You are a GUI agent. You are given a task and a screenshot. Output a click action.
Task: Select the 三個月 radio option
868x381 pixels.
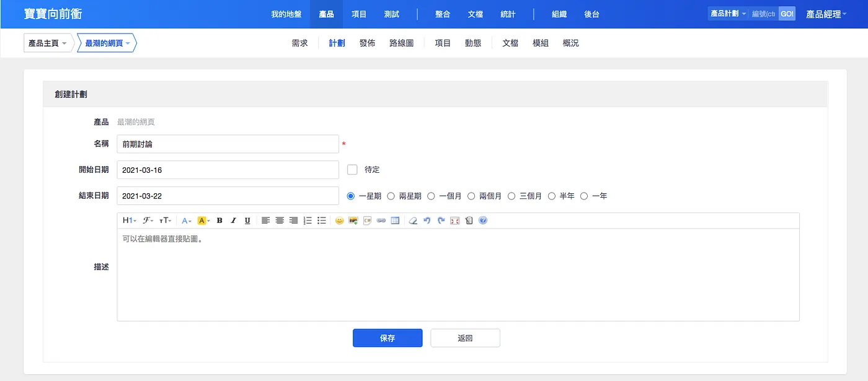(x=511, y=196)
